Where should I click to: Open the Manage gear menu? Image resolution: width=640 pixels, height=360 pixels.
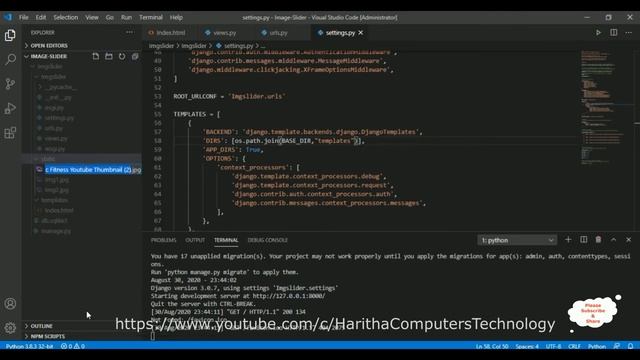click(x=10, y=327)
